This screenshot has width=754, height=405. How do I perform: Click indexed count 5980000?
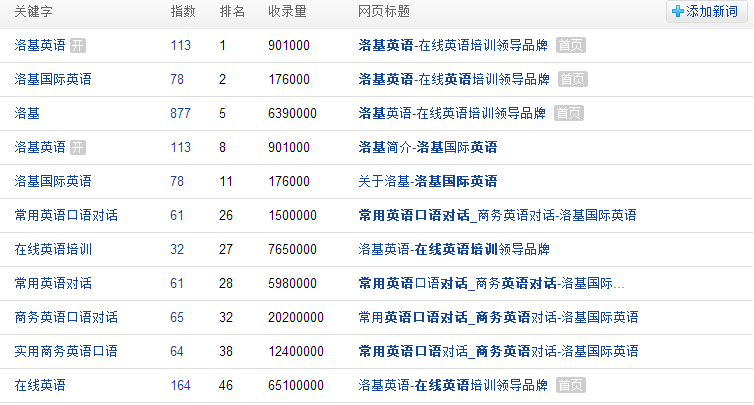292,284
